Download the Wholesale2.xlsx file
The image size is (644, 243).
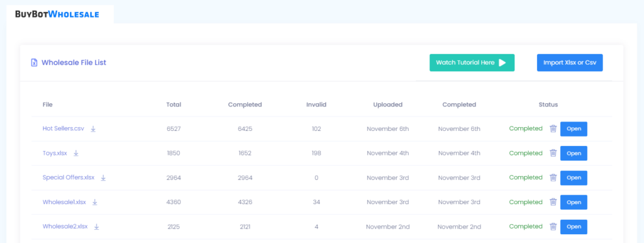click(96, 227)
